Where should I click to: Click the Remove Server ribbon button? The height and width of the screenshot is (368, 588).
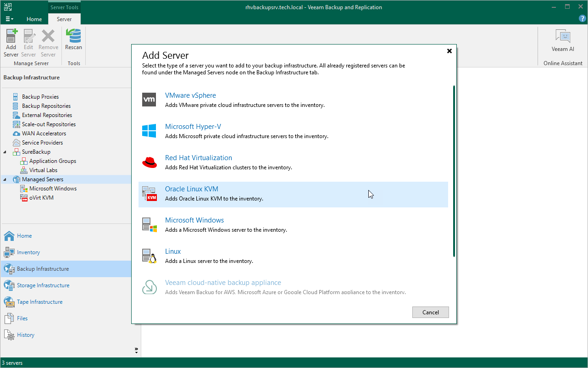coord(48,43)
